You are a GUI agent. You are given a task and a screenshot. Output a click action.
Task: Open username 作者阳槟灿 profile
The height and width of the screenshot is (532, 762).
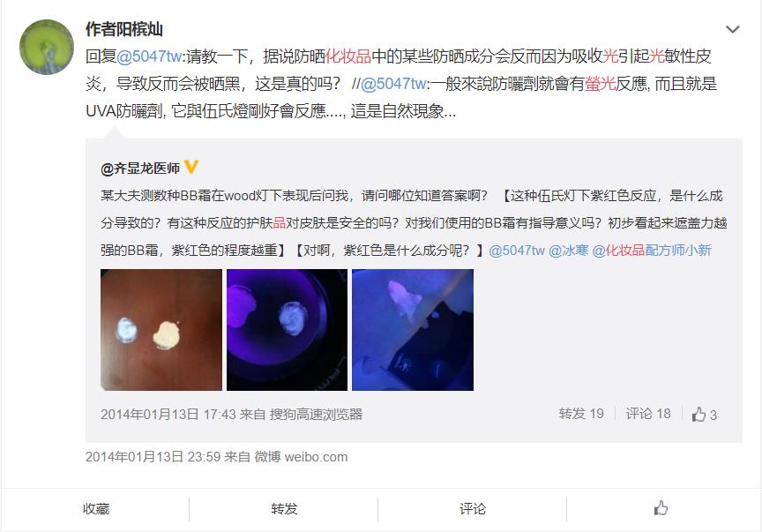(x=124, y=29)
